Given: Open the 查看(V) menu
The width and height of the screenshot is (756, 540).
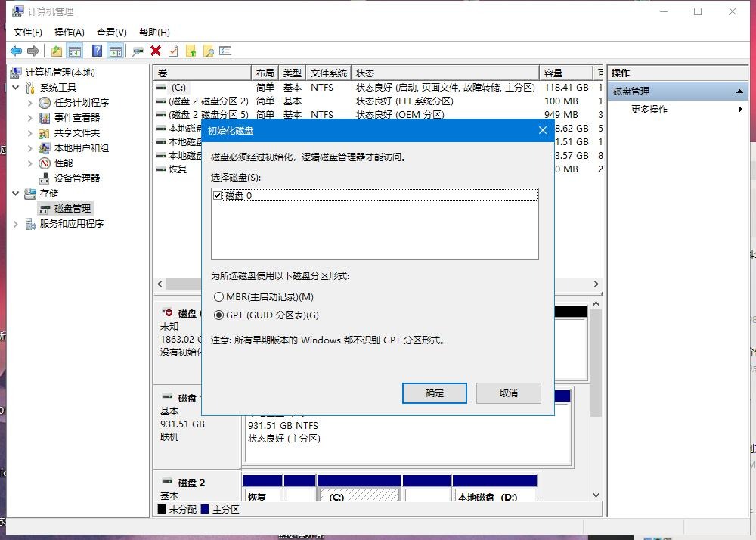Looking at the screenshot, I should (x=111, y=33).
